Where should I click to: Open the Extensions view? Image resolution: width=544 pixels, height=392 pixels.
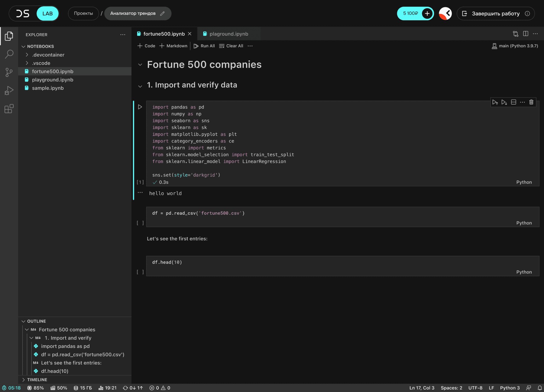pos(9,109)
